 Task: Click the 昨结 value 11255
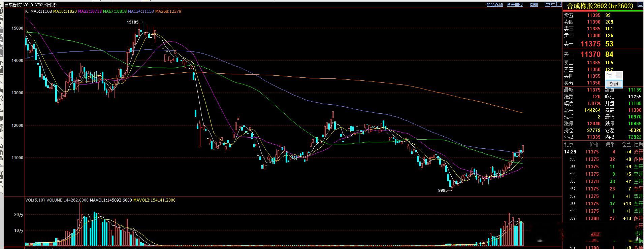pos(635,97)
